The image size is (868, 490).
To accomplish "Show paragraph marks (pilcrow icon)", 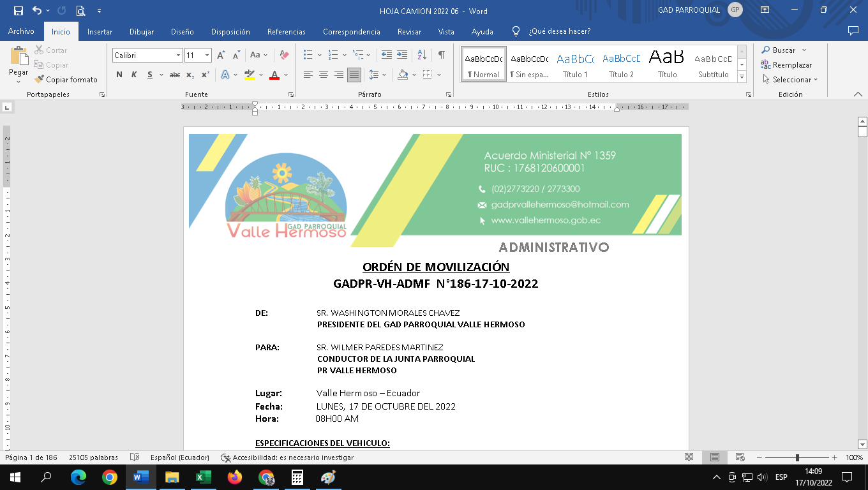I will [441, 55].
